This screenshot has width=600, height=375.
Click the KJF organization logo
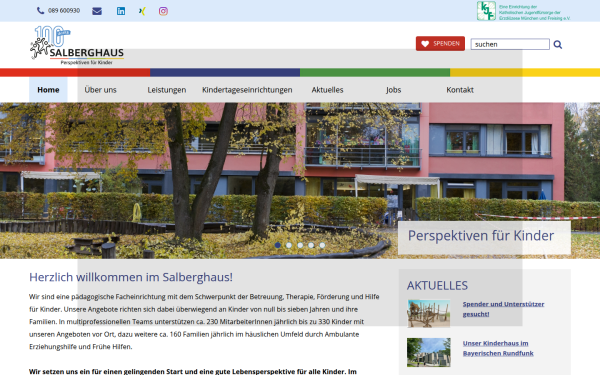coord(523,11)
